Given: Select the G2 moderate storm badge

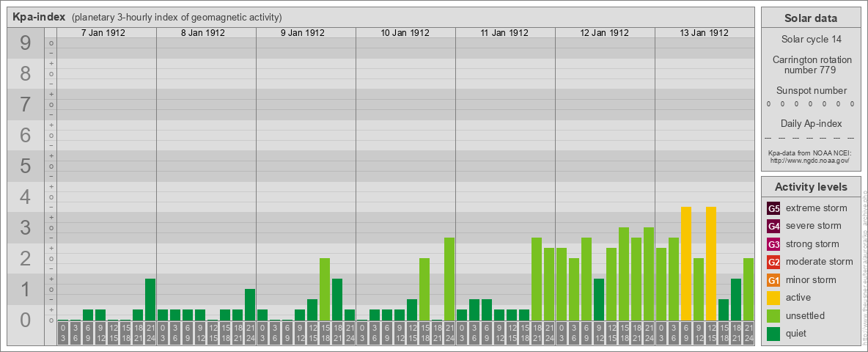Looking at the screenshot, I should click(x=773, y=262).
